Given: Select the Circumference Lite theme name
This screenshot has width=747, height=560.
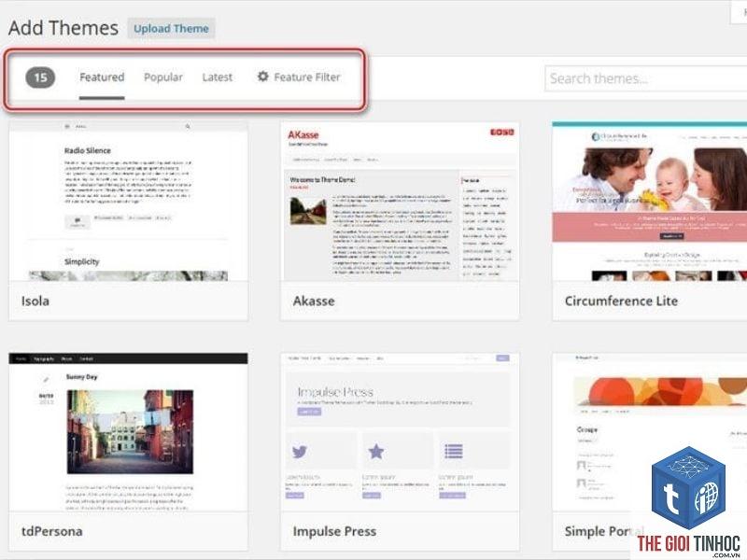Looking at the screenshot, I should 621,301.
